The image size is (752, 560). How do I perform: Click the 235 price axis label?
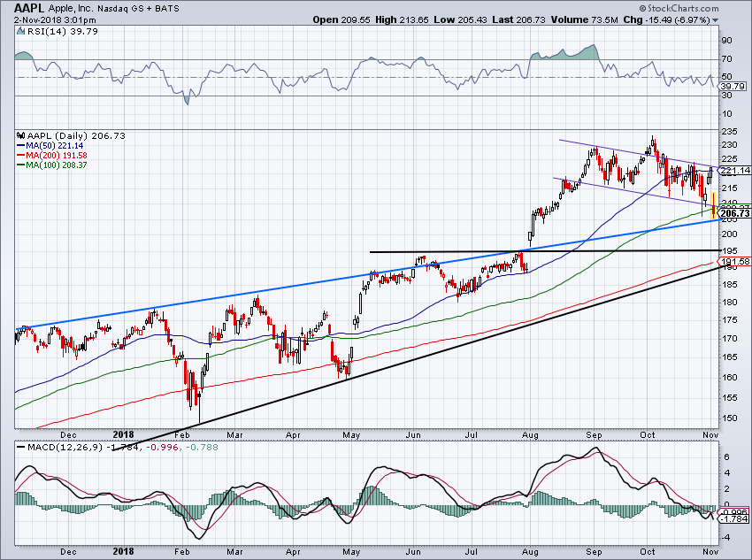(730, 132)
